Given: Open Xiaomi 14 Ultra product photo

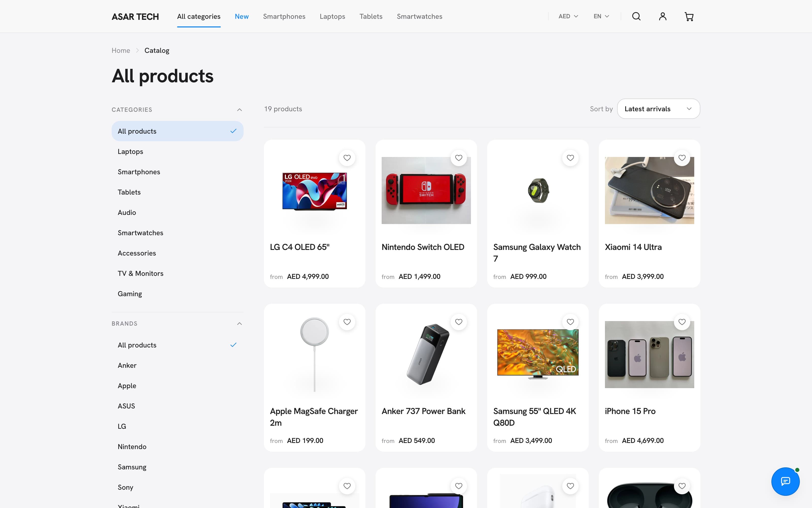Looking at the screenshot, I should (649, 190).
